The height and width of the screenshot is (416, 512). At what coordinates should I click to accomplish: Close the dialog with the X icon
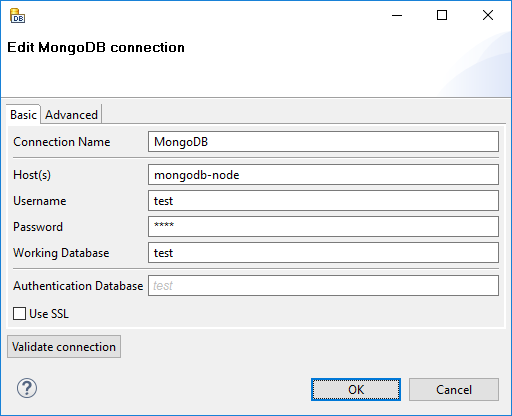click(488, 15)
